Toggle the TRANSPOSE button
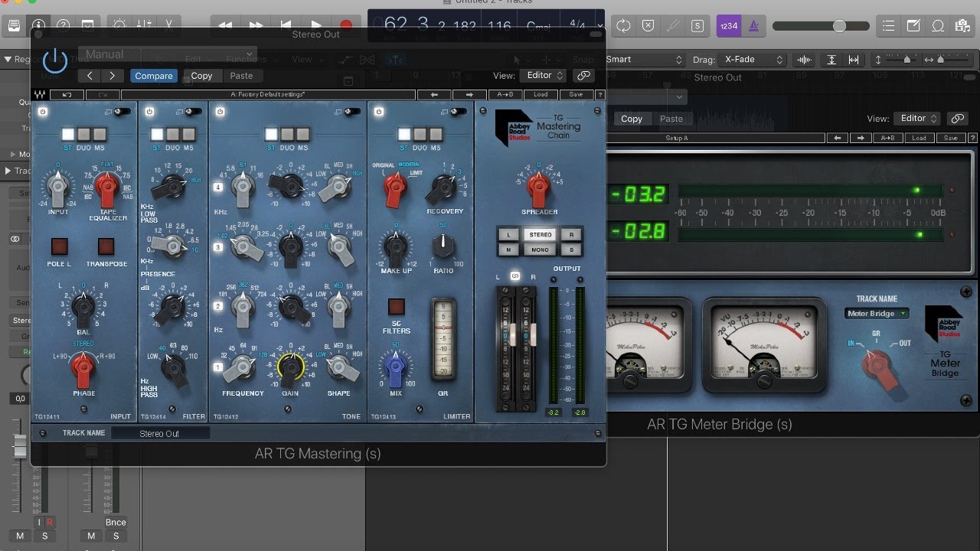This screenshot has width=980, height=551. tap(106, 246)
